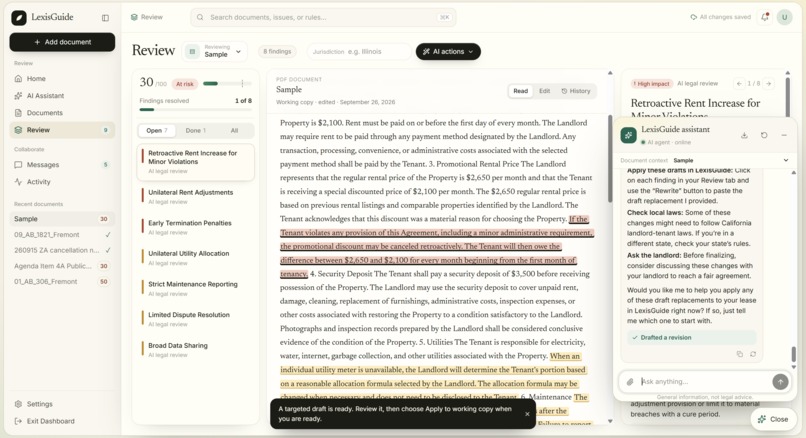This screenshot has height=438, width=806.
Task: Click the LexisGuide assistant avatar icon
Action: (x=628, y=135)
